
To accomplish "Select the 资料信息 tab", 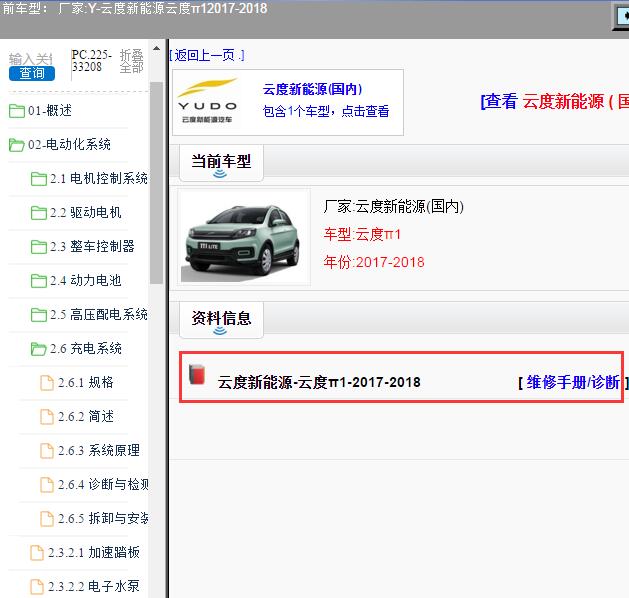I will pyautogui.click(x=221, y=320).
